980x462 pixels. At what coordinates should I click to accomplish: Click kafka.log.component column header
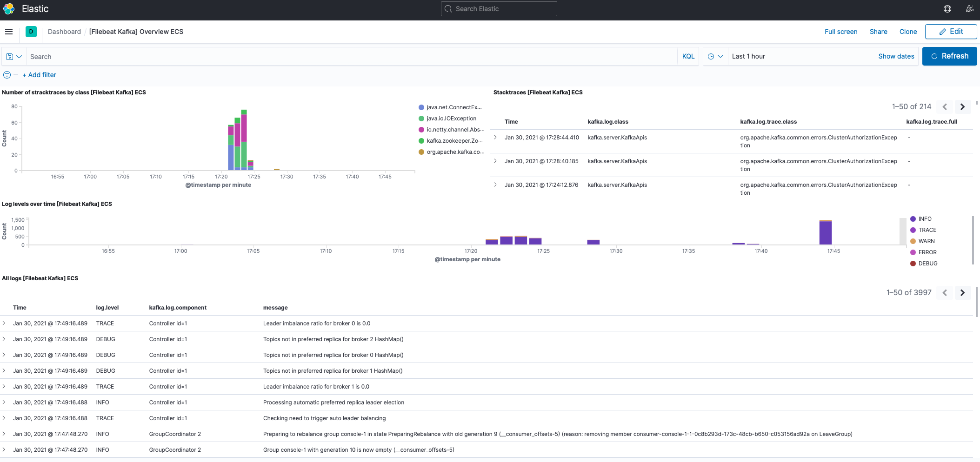(x=178, y=308)
